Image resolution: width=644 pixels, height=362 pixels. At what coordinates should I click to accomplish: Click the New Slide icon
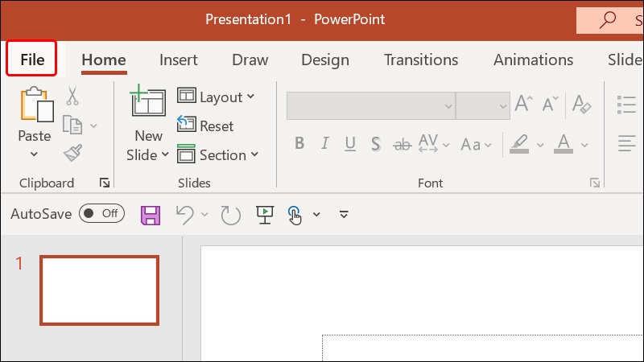[148, 101]
